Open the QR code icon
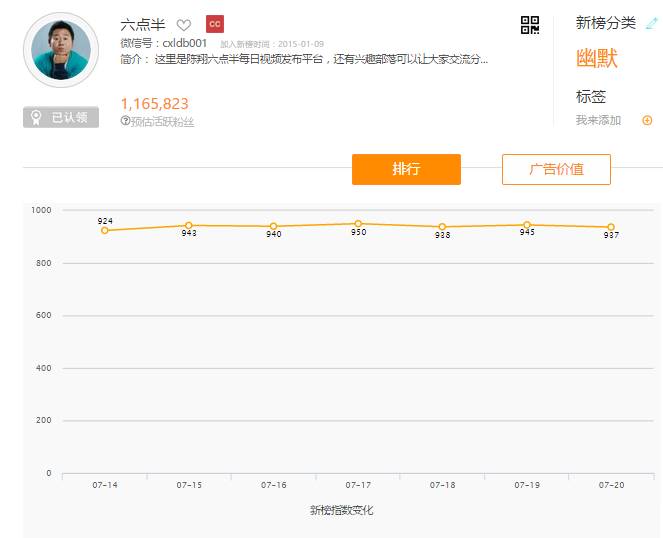The image size is (663, 538). (x=530, y=25)
